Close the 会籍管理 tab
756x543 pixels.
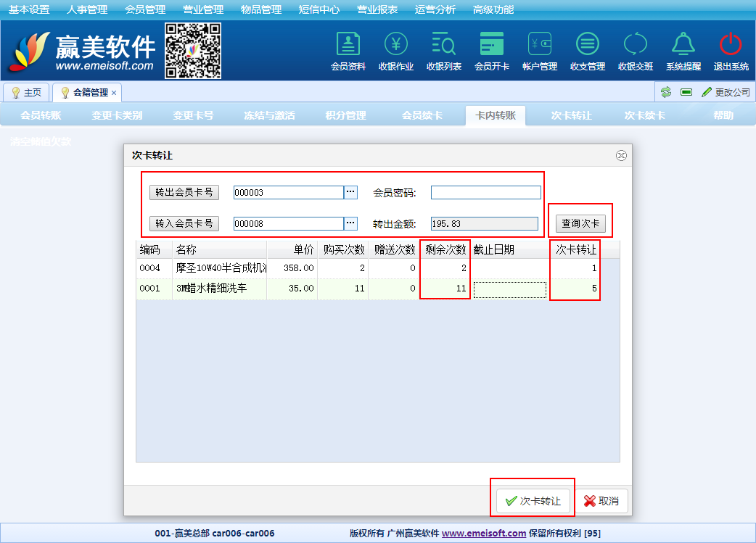tap(114, 93)
